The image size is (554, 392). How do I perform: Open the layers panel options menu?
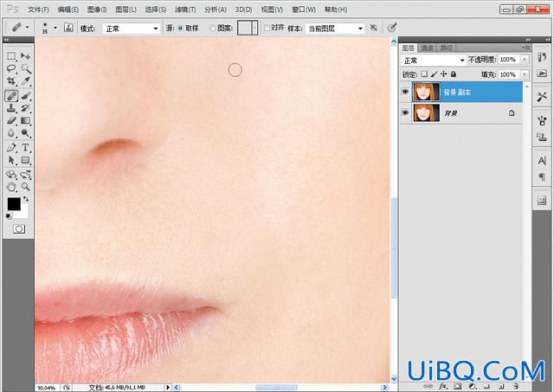(x=526, y=48)
